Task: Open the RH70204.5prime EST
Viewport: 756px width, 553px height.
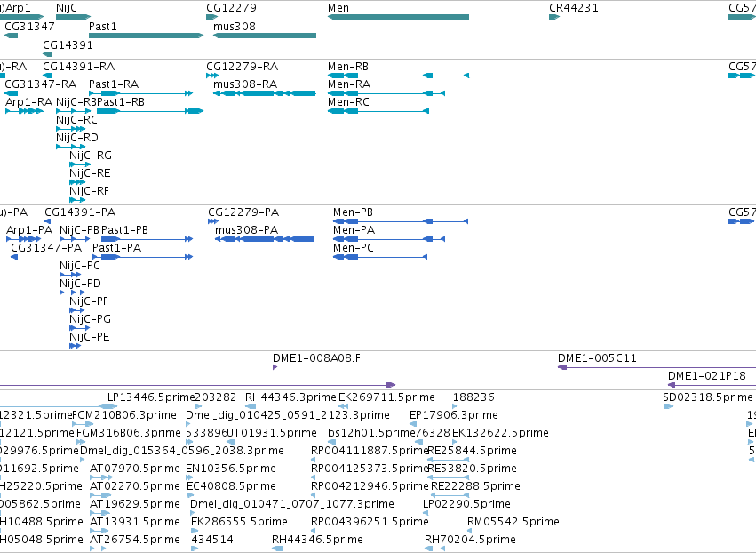Action: pyautogui.click(x=436, y=549)
